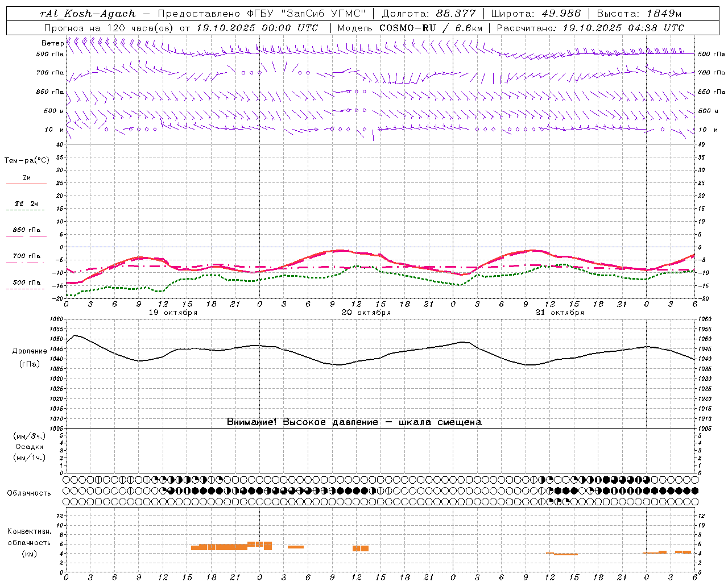Click the left 700 гПа wind level label
The height and width of the screenshot is (582, 728).
point(50,73)
